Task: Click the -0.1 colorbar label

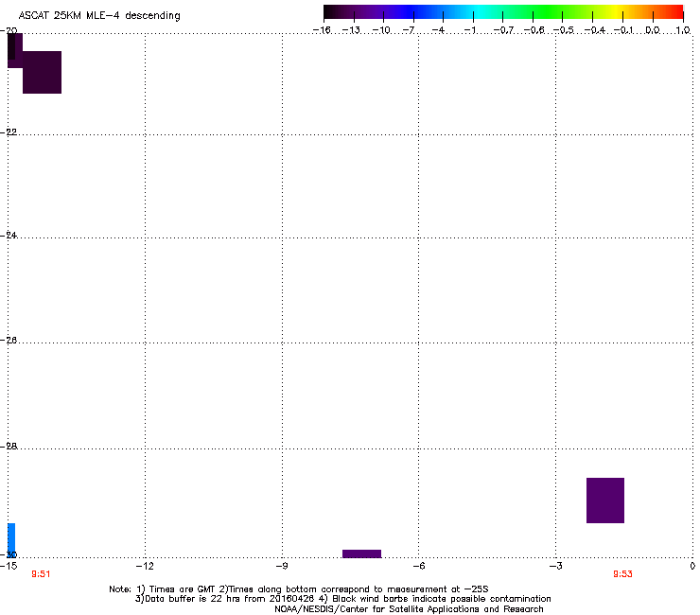Action: pos(623,30)
